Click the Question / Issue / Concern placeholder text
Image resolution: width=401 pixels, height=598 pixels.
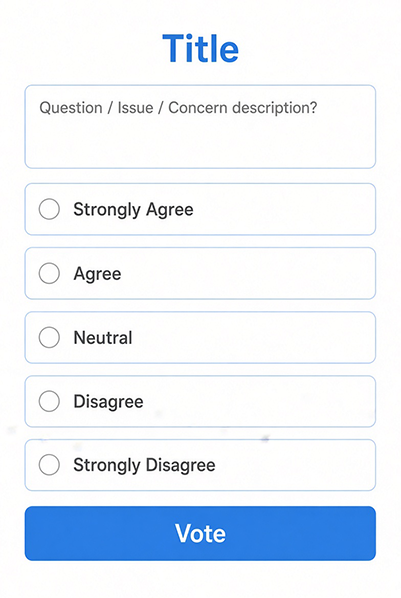click(178, 108)
